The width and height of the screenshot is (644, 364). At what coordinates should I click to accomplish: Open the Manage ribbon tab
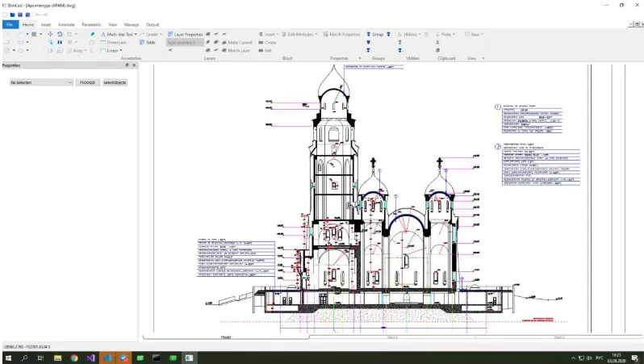tap(132, 25)
